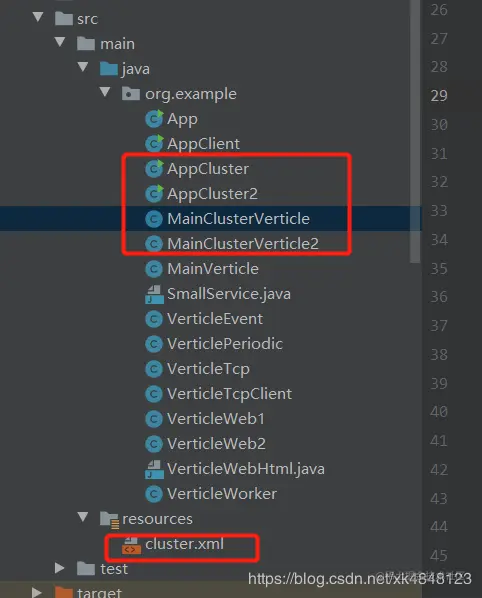Image resolution: width=482 pixels, height=598 pixels.
Task: Collapse the org.example package arrow
Action: [x=105, y=92]
